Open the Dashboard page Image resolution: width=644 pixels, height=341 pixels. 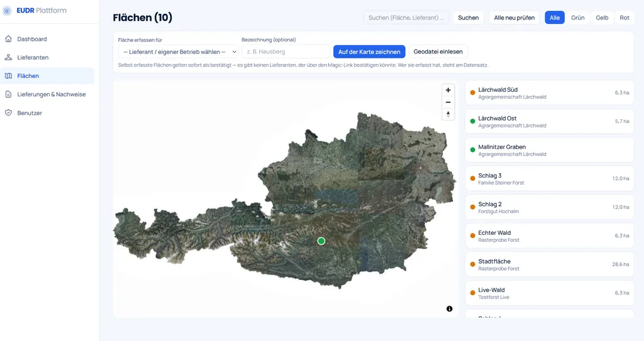pyautogui.click(x=47, y=39)
